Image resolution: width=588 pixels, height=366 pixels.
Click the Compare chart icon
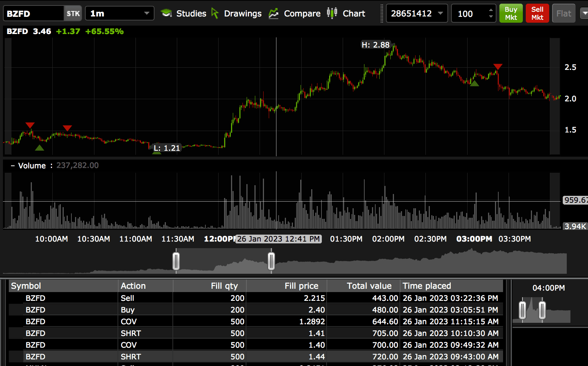coord(273,14)
